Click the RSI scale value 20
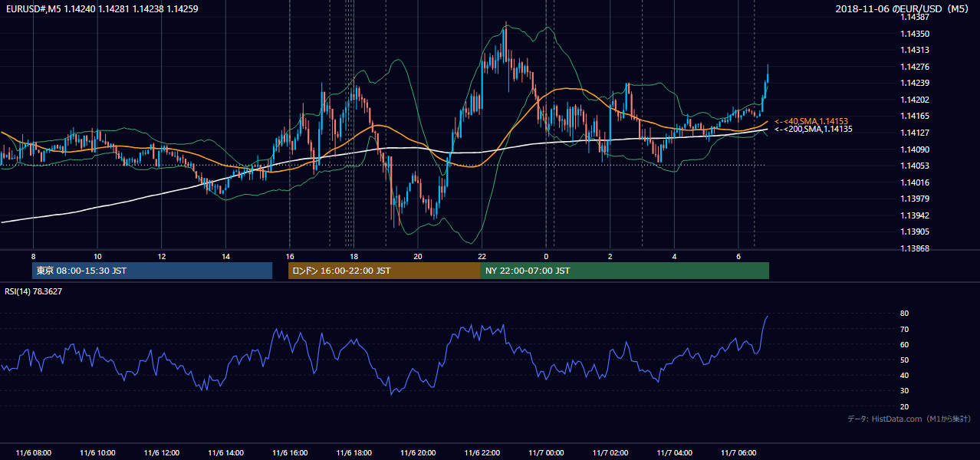Viewport: 980px width, 460px height. click(904, 406)
